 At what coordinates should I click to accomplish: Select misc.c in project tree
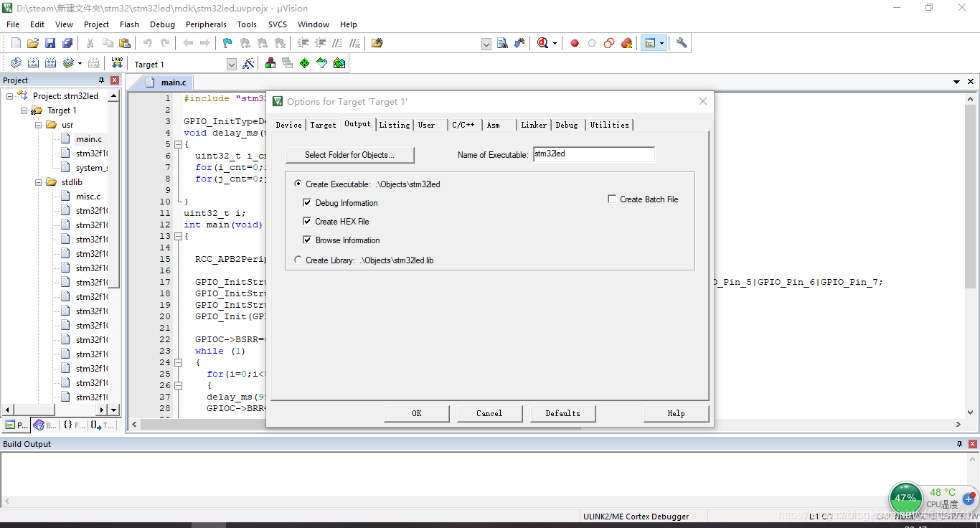[88, 197]
